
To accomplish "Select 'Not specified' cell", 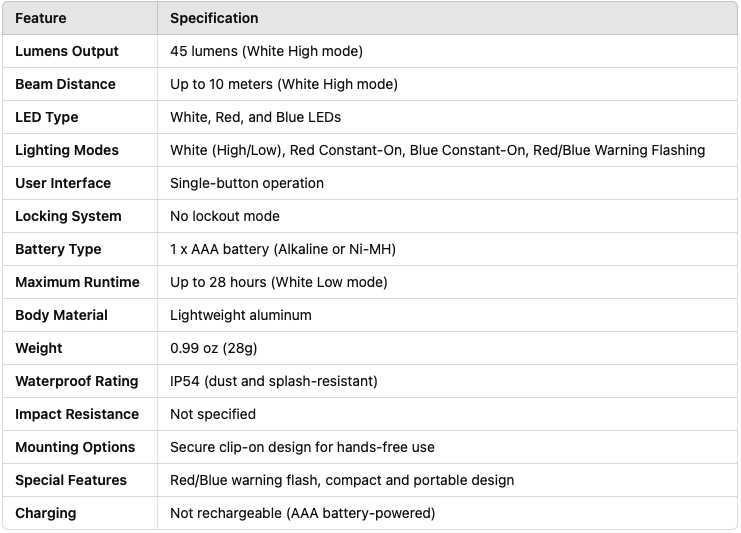I will click(x=213, y=414).
